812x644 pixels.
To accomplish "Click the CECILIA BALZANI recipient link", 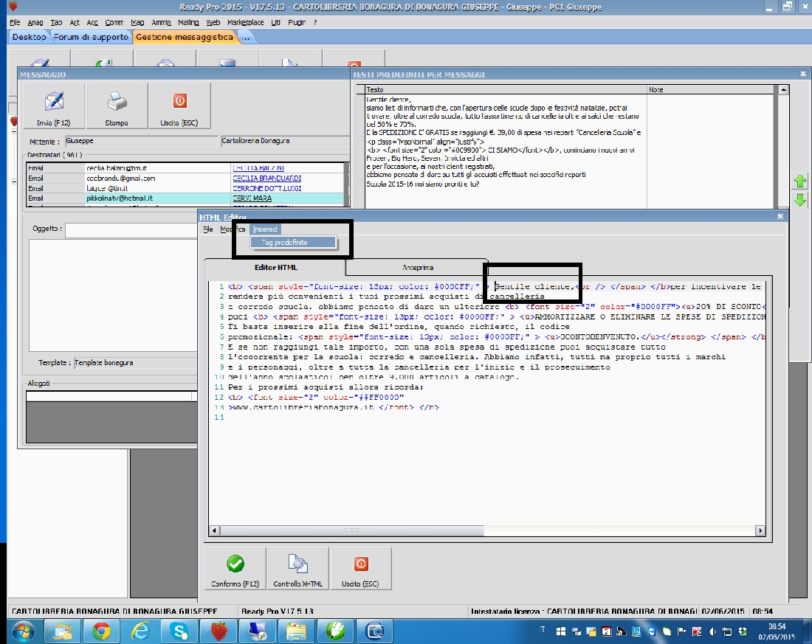I will [x=258, y=168].
